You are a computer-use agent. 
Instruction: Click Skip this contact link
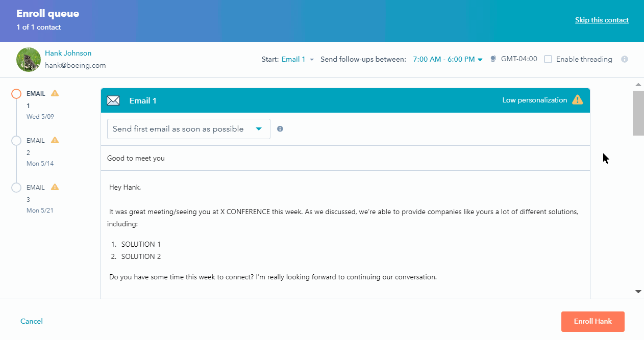tap(602, 20)
